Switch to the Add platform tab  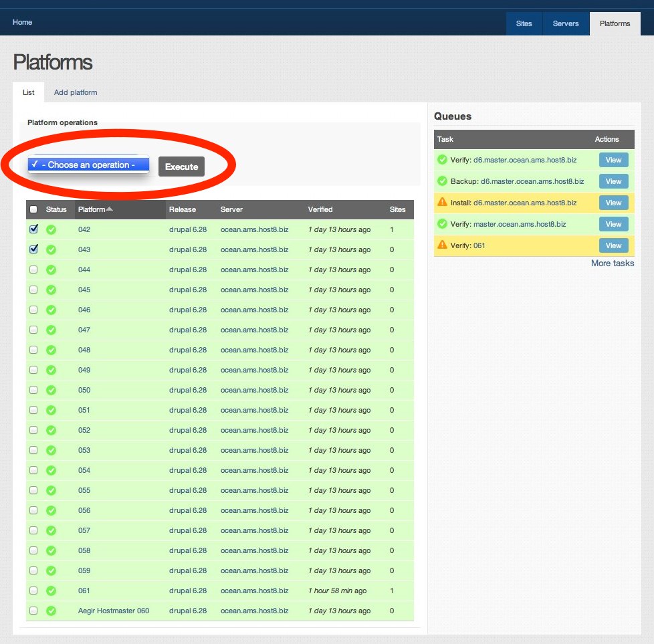point(76,92)
